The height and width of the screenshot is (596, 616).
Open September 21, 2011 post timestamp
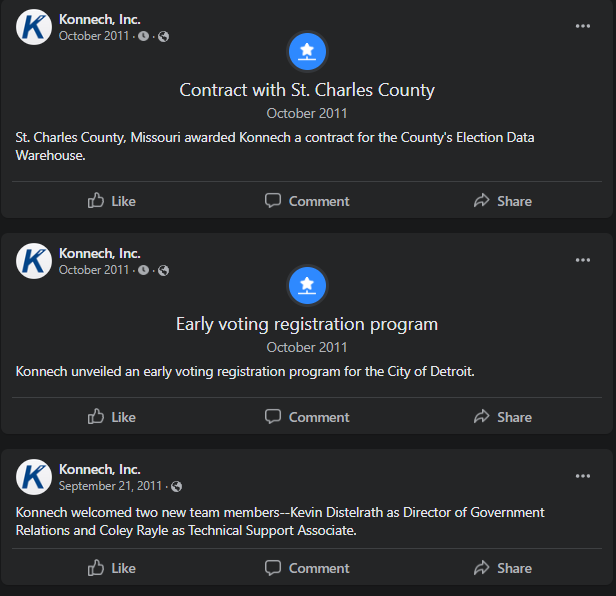pyautogui.click(x=110, y=486)
